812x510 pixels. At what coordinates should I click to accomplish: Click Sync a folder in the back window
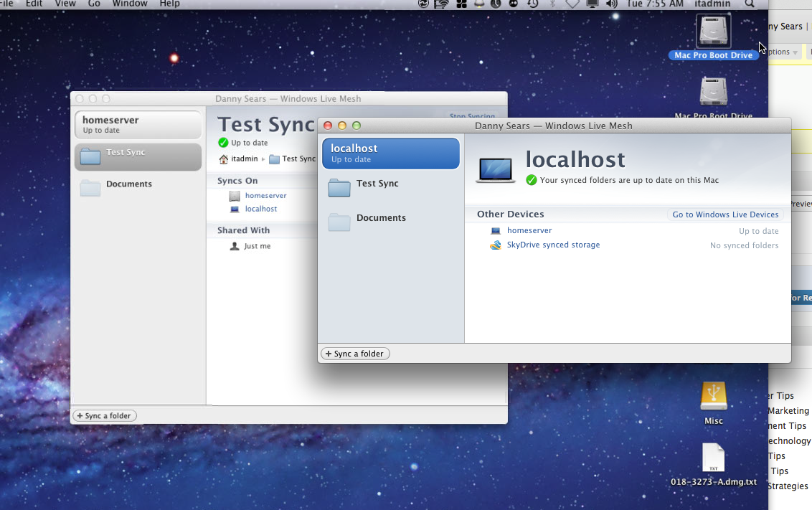(x=105, y=416)
